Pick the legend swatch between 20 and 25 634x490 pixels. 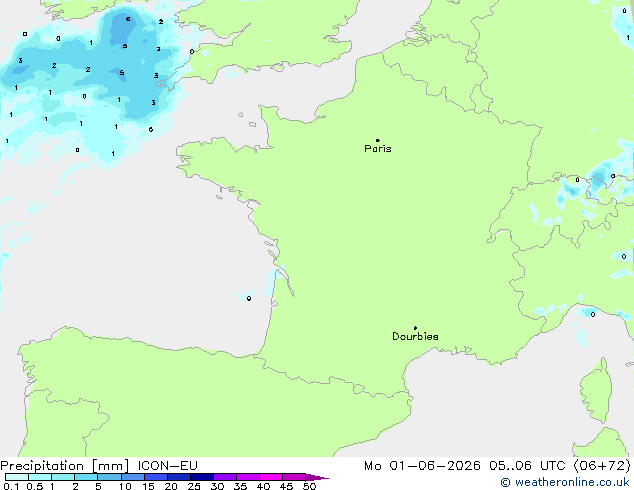pos(179,477)
